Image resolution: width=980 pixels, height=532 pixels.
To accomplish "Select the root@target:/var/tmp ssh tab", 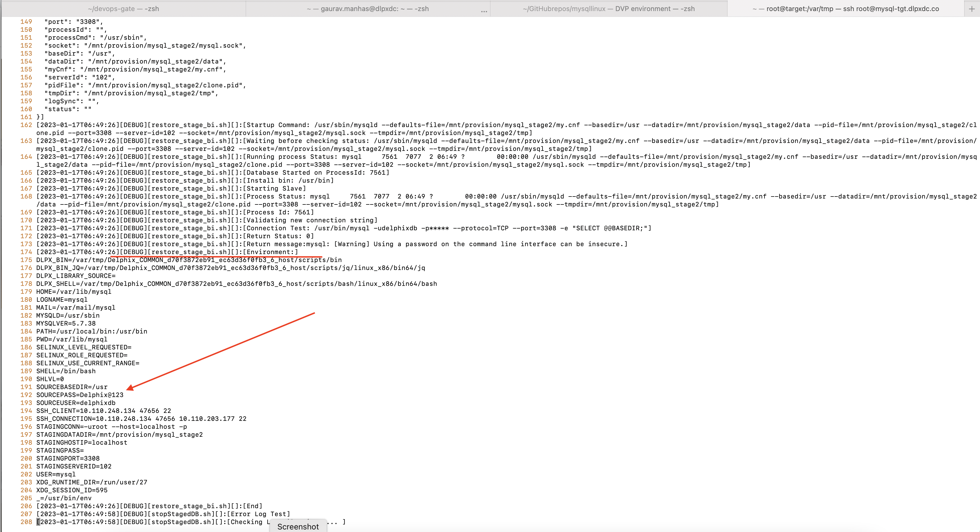I will click(845, 9).
